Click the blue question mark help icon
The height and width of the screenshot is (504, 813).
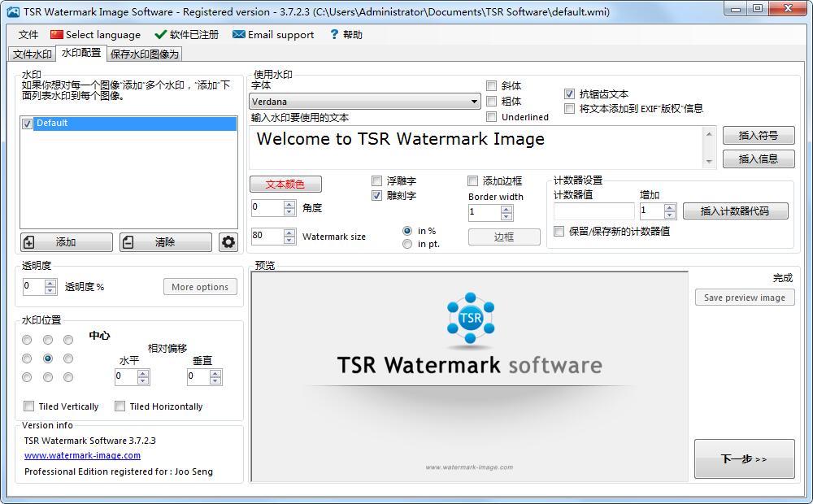point(333,35)
